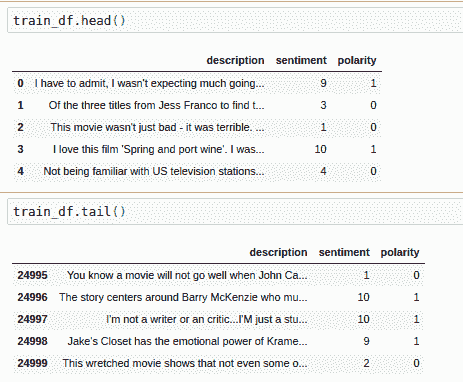Viewport: 463px width, 382px height.
Task: Select the 'Of the three titles from Jess Franco' row
Action: click(197, 105)
